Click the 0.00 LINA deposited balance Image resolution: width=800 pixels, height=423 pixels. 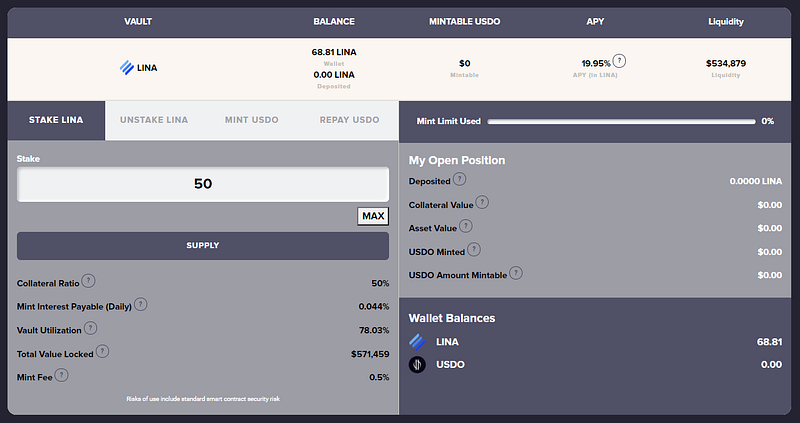coord(334,74)
